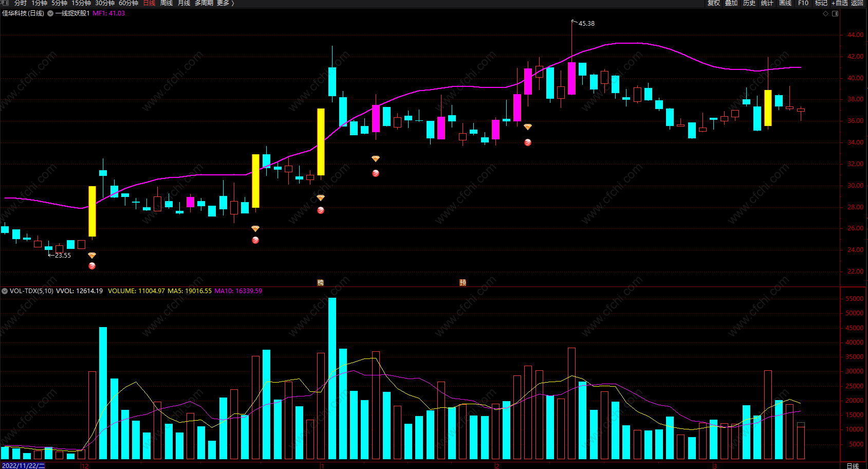Click the diamond signal under second yellow candle
868x469 pixels.
coord(255,229)
